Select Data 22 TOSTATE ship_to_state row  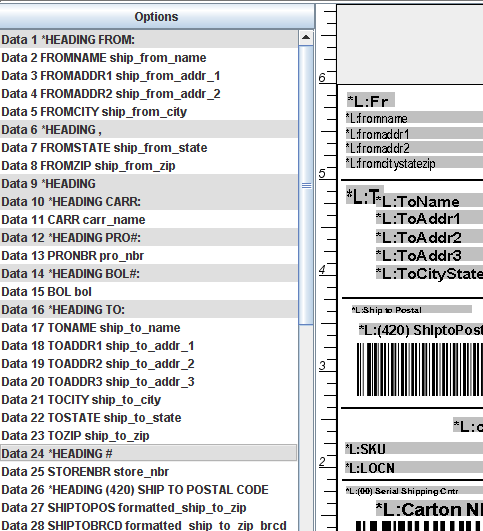click(149, 417)
